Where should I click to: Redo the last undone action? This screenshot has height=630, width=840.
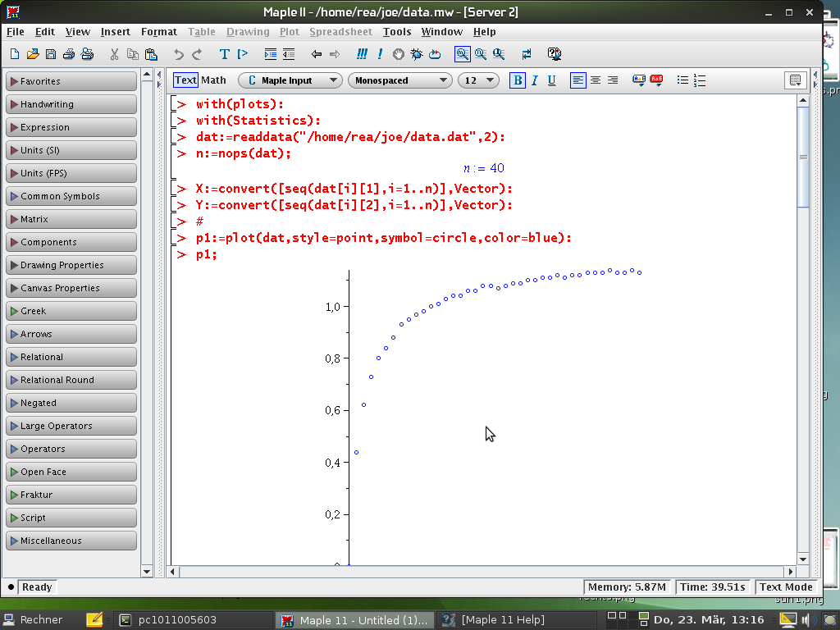[x=197, y=54]
